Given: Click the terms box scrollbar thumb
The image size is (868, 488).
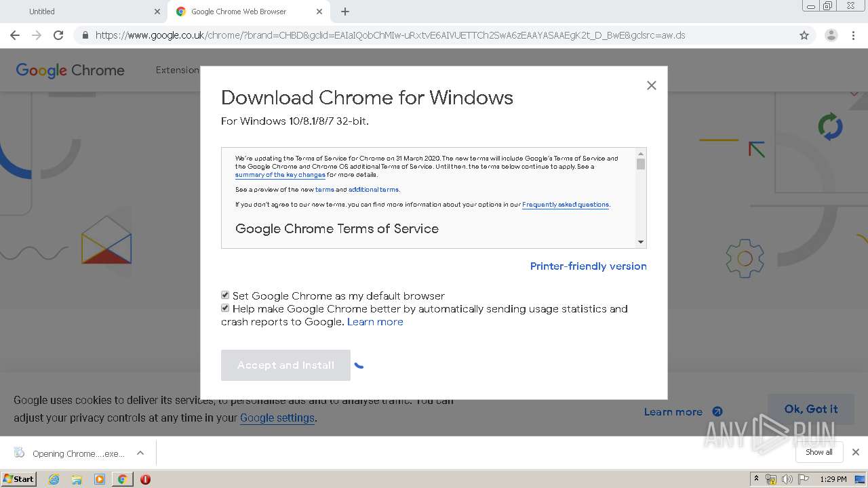Looking at the screenshot, I should [641, 164].
